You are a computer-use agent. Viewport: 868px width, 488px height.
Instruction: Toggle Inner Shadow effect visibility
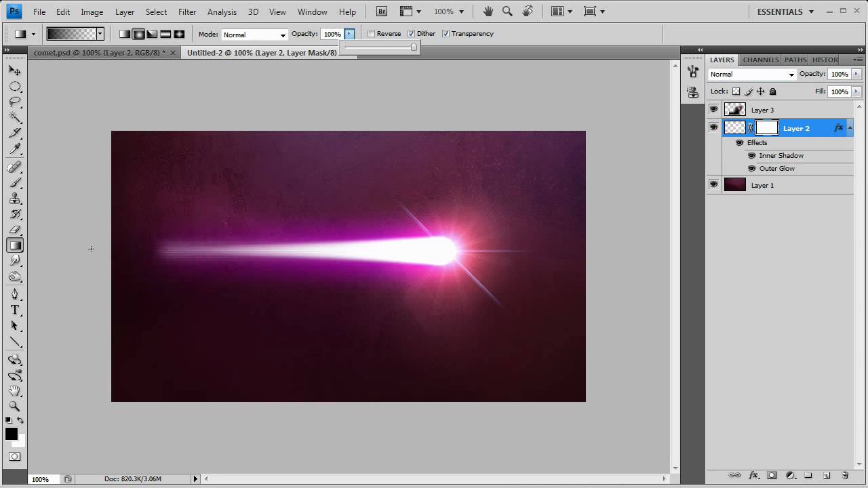(x=751, y=155)
